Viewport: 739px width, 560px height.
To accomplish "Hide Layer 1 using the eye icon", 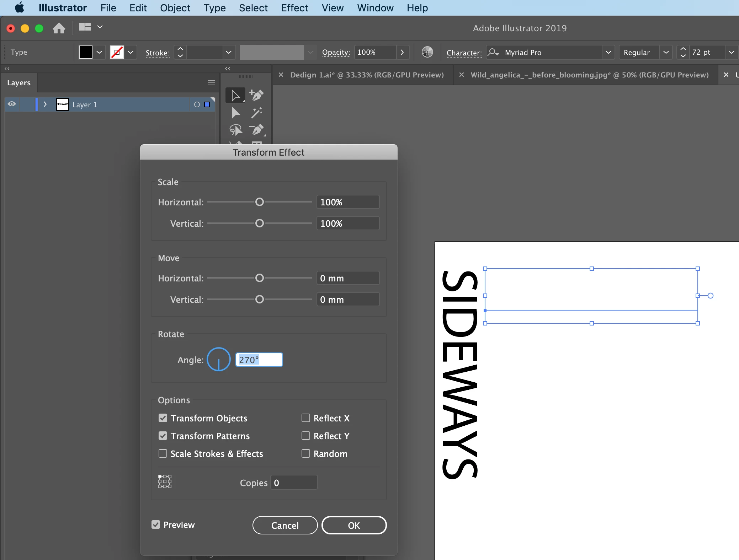I will (12, 104).
